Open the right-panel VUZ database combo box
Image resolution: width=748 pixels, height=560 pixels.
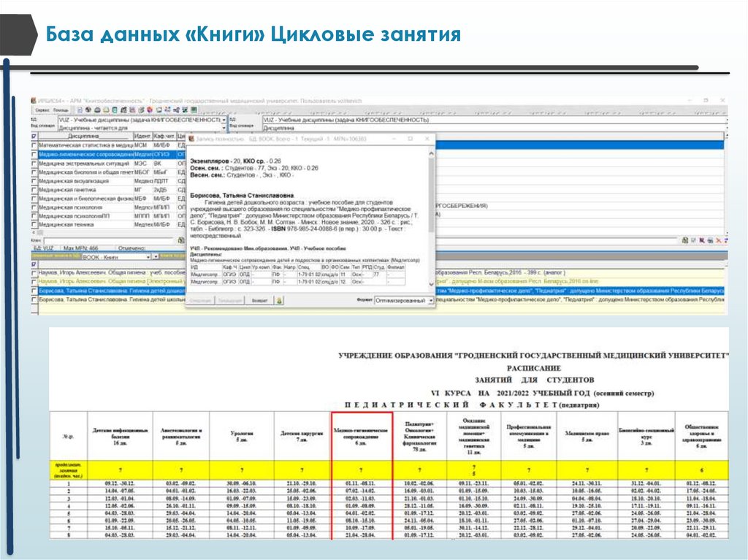[493, 120]
